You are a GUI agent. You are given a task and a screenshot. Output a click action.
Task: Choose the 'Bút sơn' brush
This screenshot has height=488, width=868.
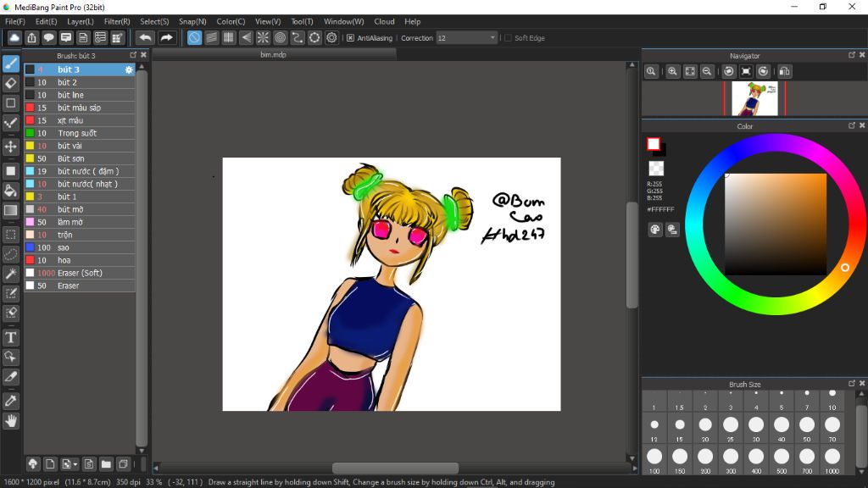tap(80, 158)
